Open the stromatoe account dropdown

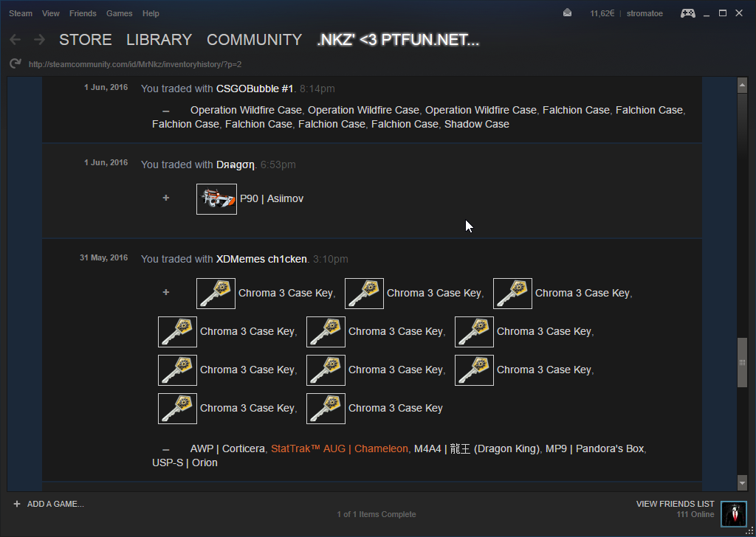pyautogui.click(x=645, y=13)
